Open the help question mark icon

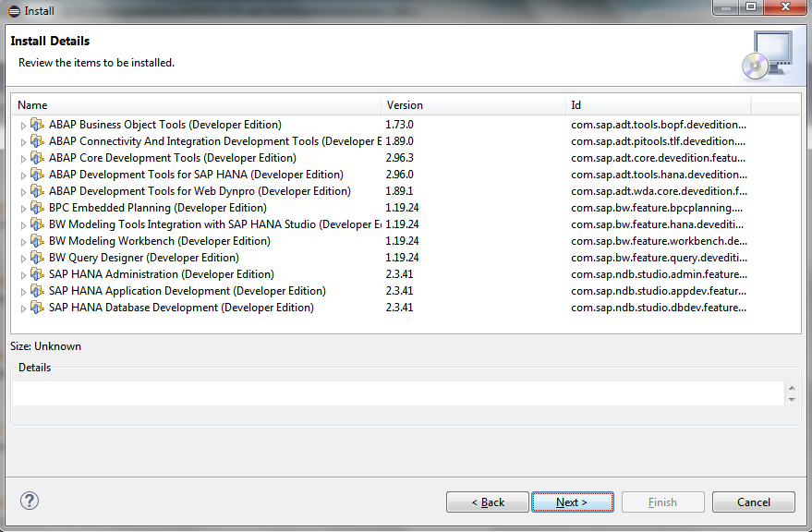tap(30, 501)
